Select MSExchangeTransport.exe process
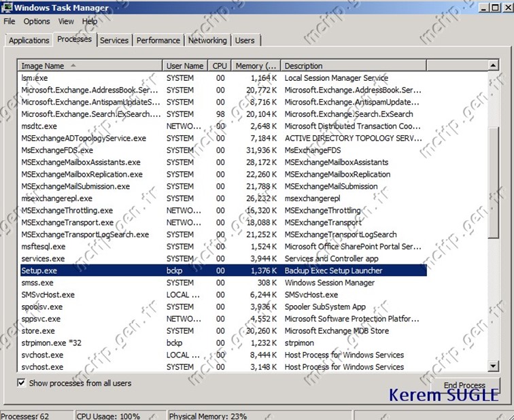Image resolution: width=514 pixels, height=420 pixels. [223, 222]
